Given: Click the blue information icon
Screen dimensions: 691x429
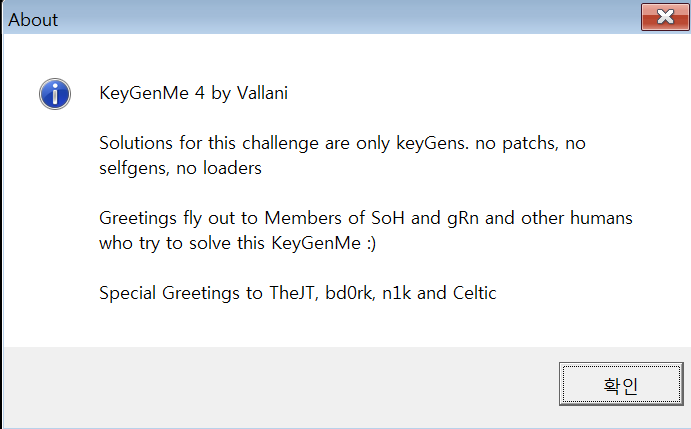Looking at the screenshot, I should 54,94.
